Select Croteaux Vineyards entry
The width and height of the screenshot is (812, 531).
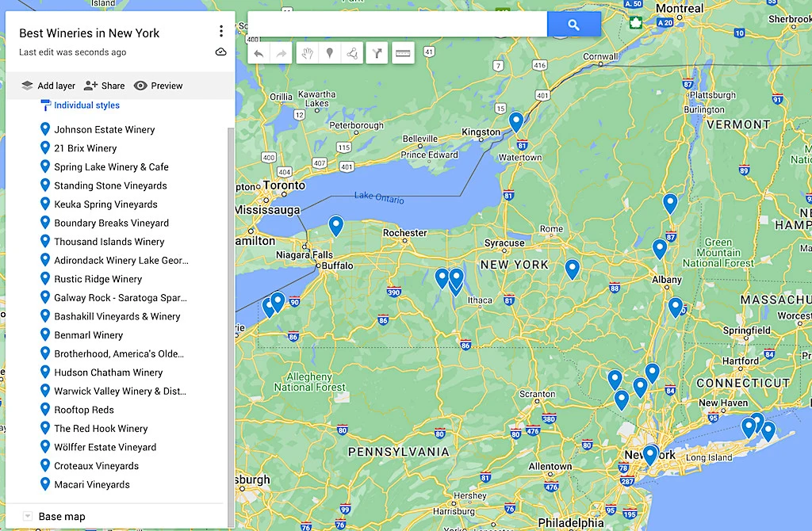pyautogui.click(x=96, y=465)
